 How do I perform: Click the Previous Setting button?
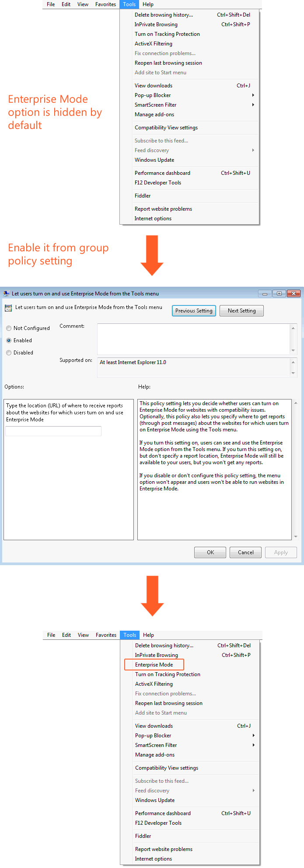194,311
